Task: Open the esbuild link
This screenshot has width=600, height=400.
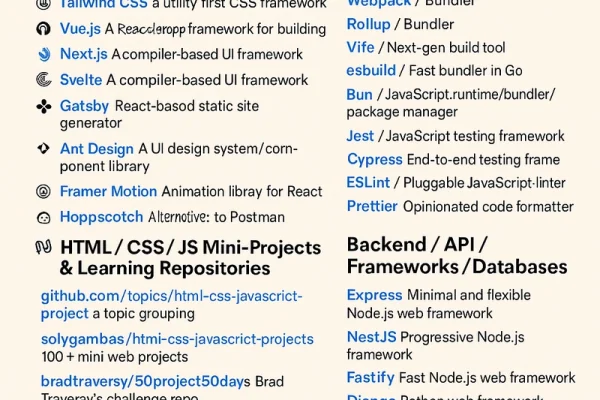Action: (371, 70)
